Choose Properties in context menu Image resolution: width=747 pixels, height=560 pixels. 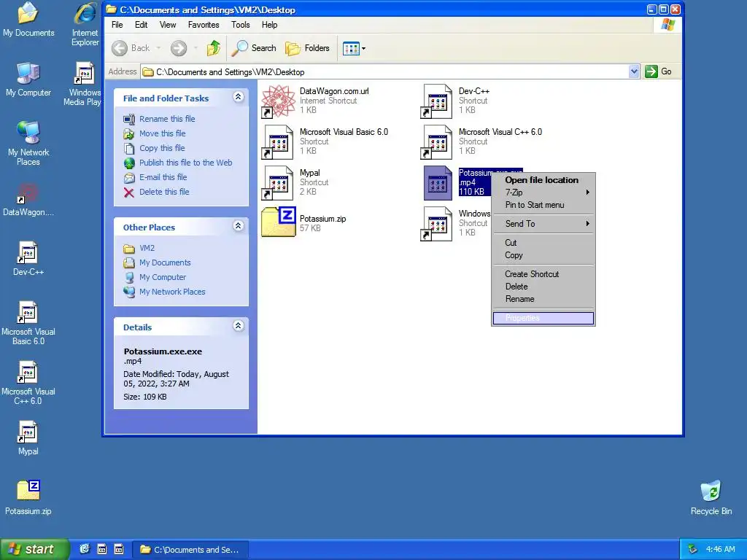click(x=543, y=318)
